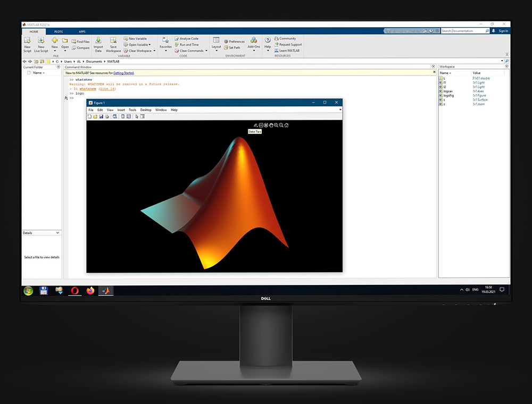
Task: Open MATLAB Preferences
Action: point(234,41)
